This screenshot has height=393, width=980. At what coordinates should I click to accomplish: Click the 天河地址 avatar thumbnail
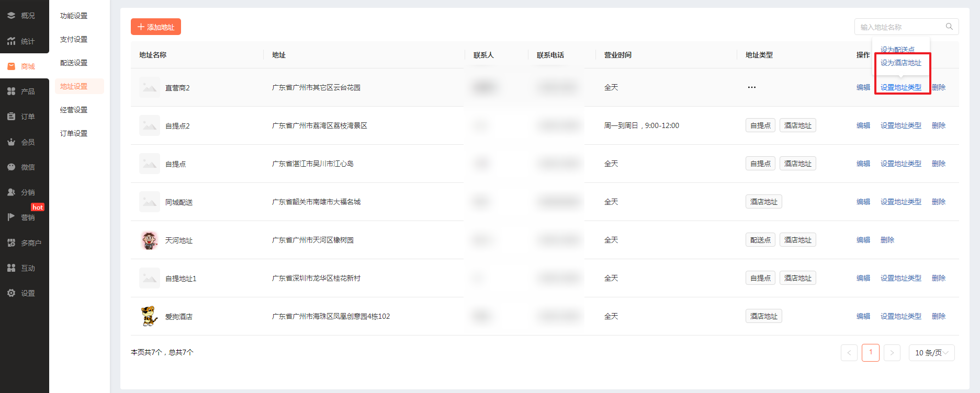[x=150, y=240]
